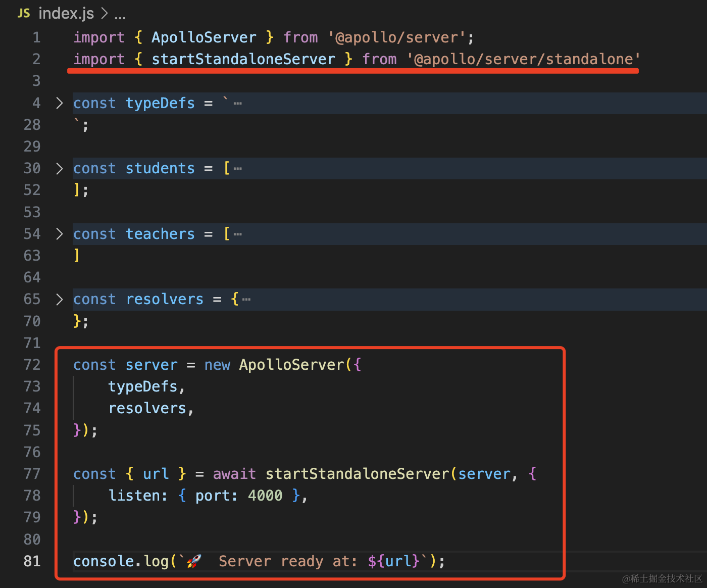This screenshot has width=707, height=588.
Task: Click 'teachers' identifier on line 54
Action: [x=160, y=234]
